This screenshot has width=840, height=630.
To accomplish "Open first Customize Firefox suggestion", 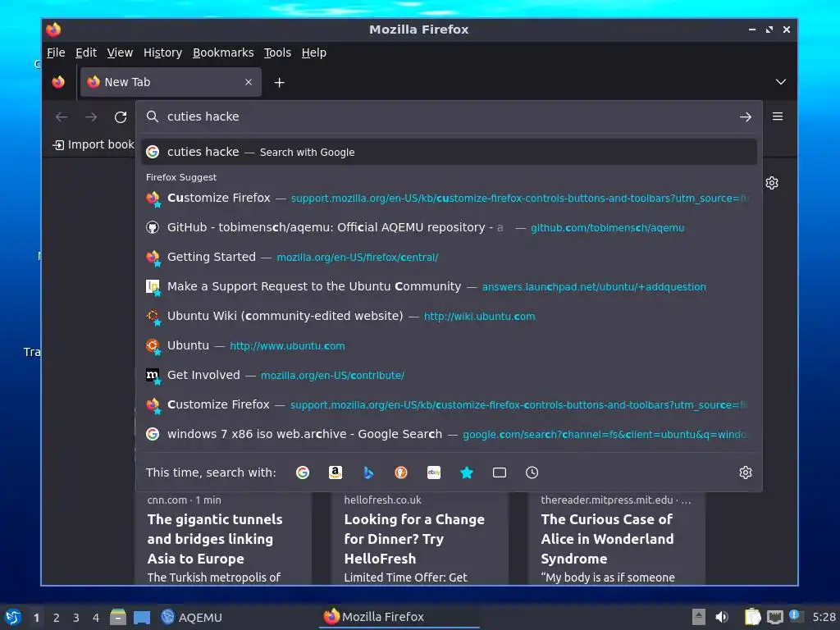I will click(449, 199).
